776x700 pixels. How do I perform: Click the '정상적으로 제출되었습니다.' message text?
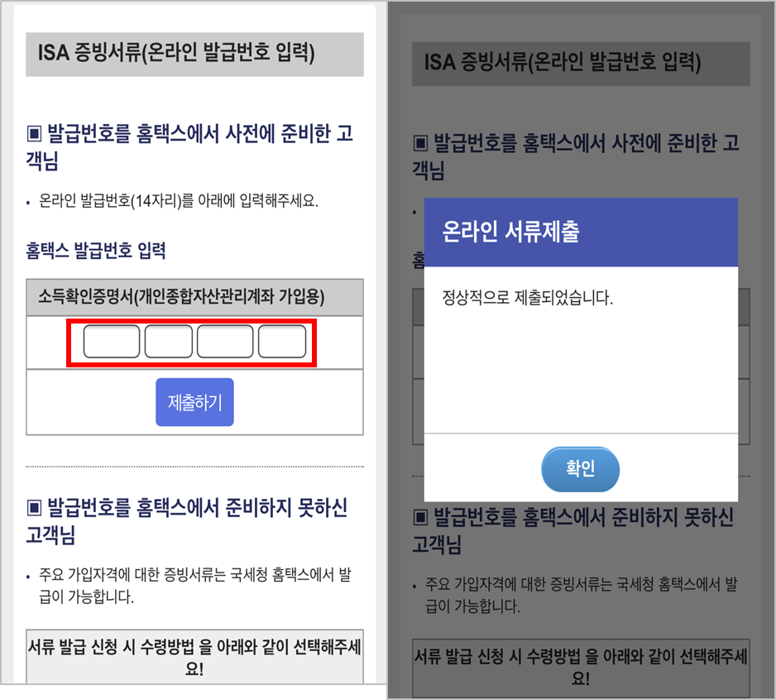coord(527,298)
